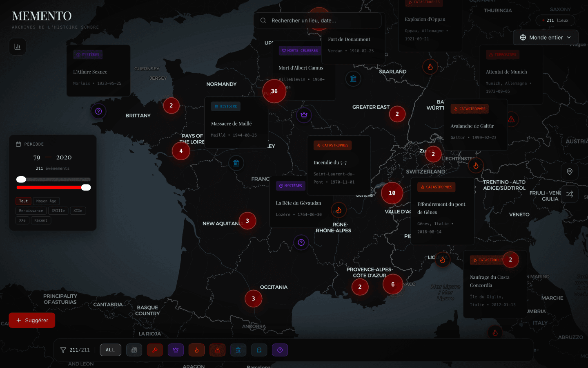Open the statistics chart panel

click(x=18, y=47)
